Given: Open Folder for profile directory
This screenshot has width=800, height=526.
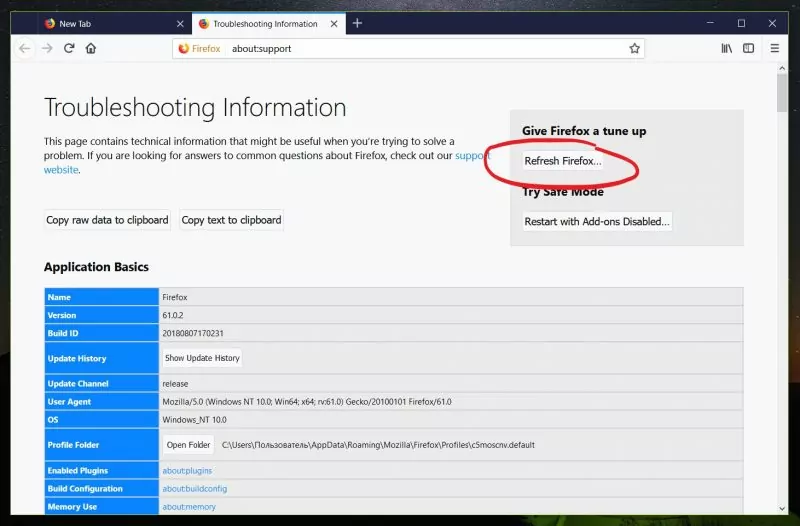Looking at the screenshot, I should coord(188,445).
